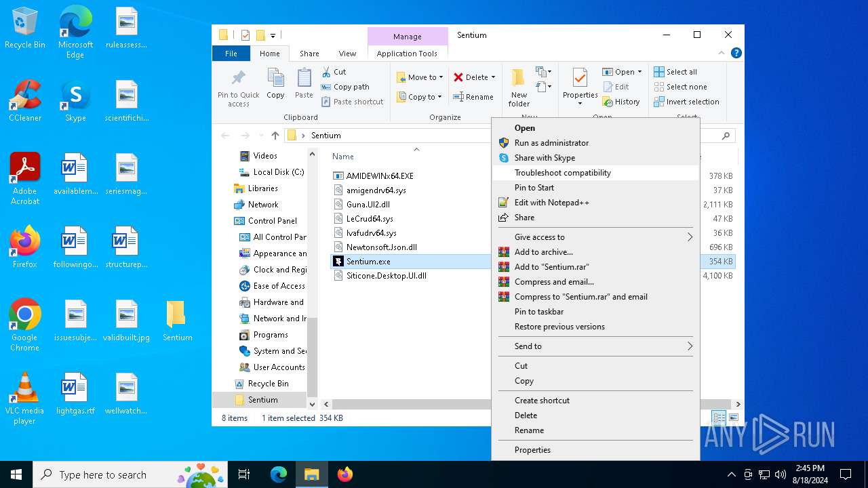
Task: Choose Share with Skype
Action: (595, 158)
